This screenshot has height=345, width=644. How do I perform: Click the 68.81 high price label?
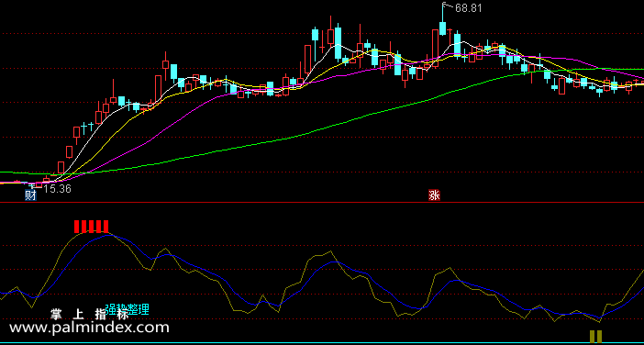pos(469,8)
